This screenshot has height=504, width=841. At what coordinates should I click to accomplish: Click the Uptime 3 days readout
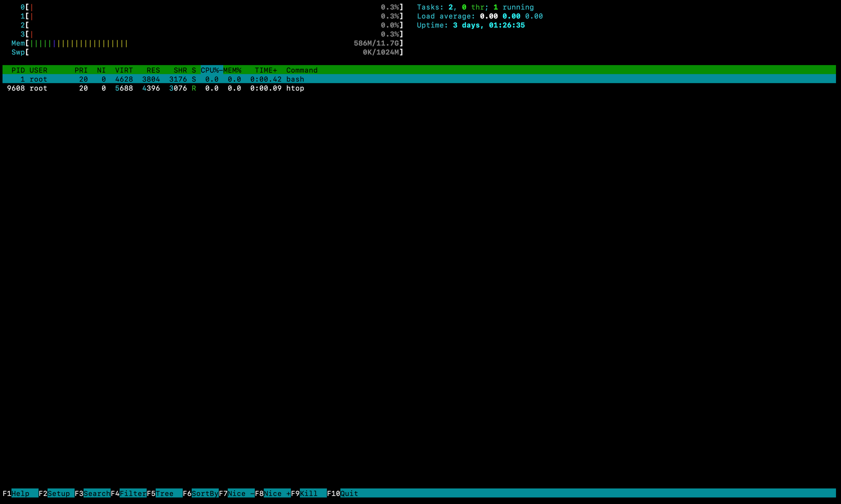[471, 25]
